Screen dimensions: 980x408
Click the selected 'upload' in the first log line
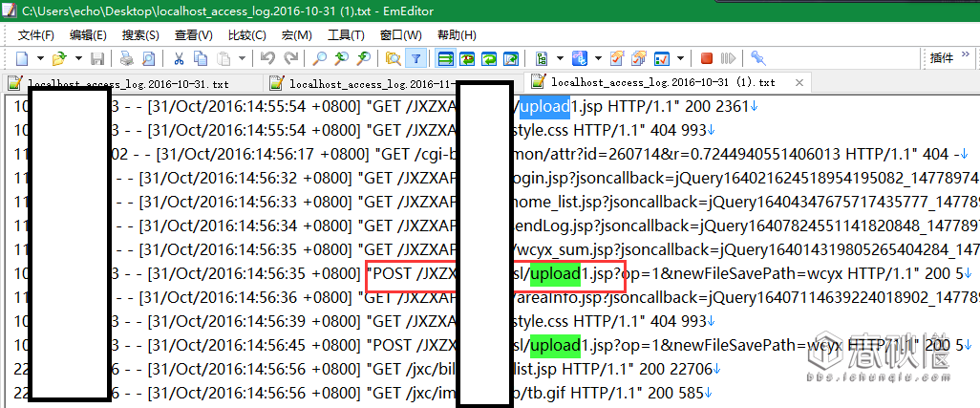point(544,106)
